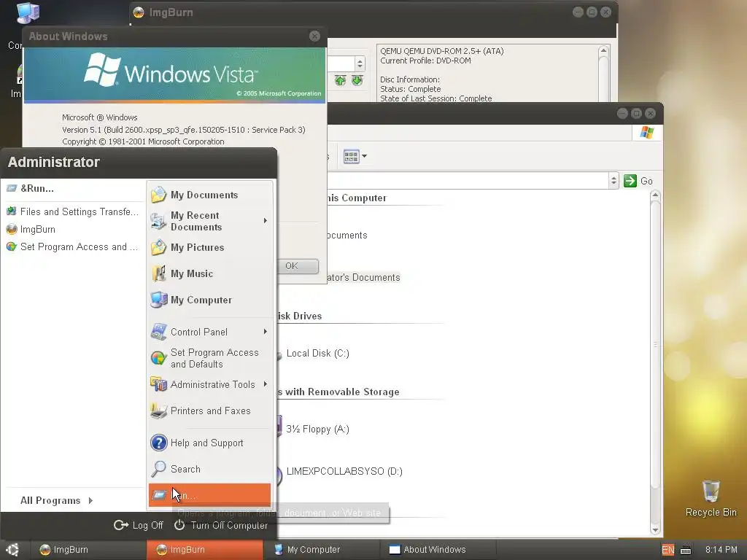
Task: Select Administrator's Documents folder
Action: pyautogui.click(x=363, y=278)
